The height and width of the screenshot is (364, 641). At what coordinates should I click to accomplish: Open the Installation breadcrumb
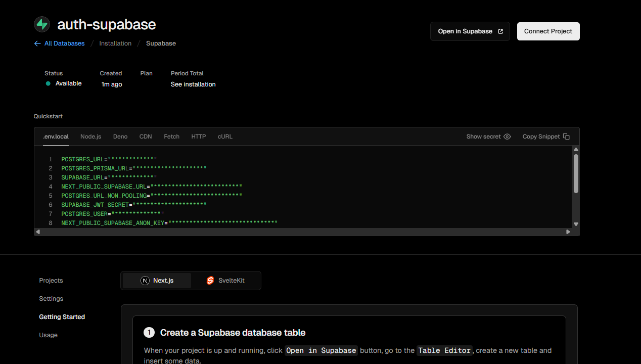(115, 43)
